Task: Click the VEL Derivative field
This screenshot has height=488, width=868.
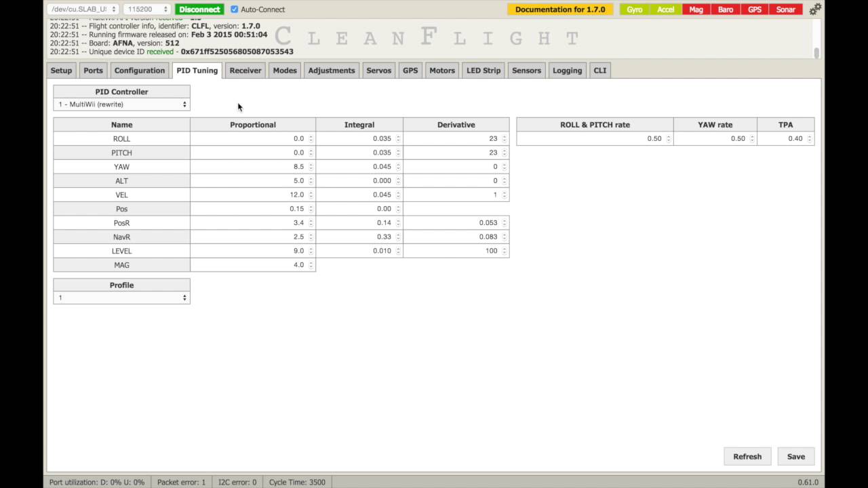Action: click(x=456, y=195)
